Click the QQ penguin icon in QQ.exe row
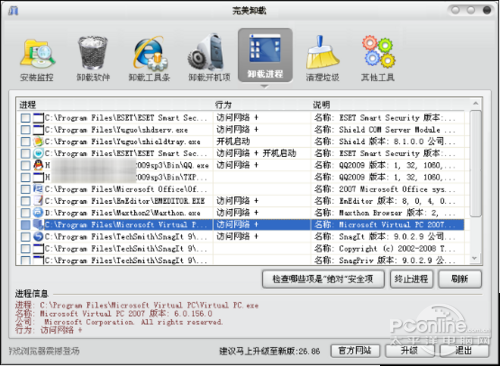Screen dimensions: 500x366 (x=38, y=165)
